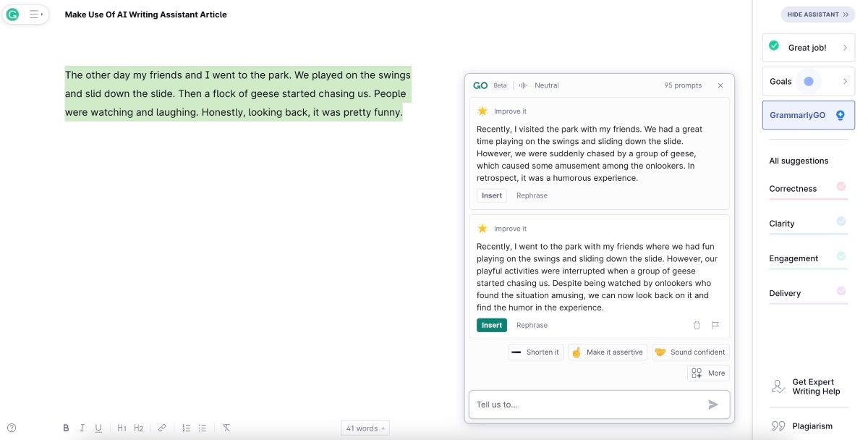Open the help question mark icon
The height and width of the screenshot is (440, 868).
pos(12,428)
